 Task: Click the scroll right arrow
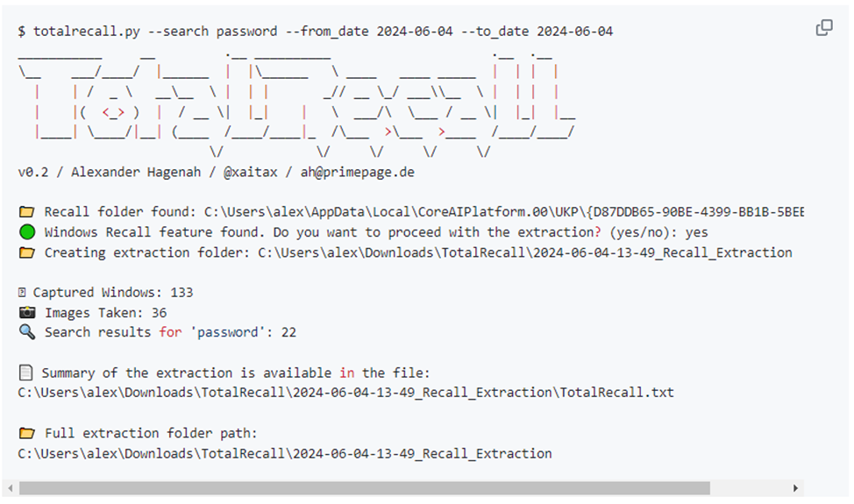click(x=795, y=488)
